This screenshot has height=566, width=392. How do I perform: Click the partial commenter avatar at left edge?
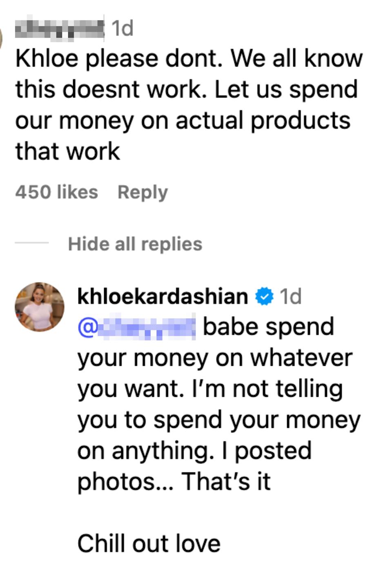(x=1, y=39)
